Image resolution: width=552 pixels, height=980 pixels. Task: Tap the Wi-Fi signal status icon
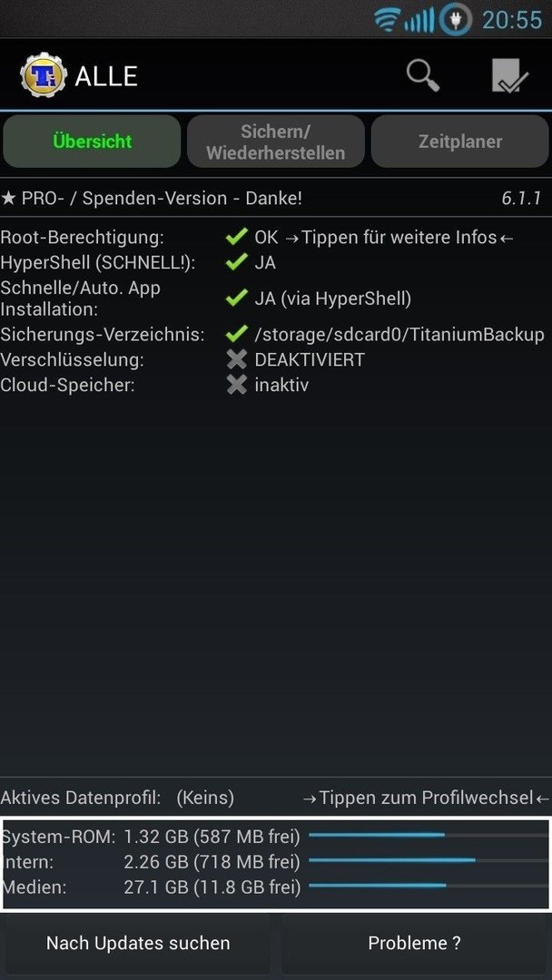click(388, 21)
